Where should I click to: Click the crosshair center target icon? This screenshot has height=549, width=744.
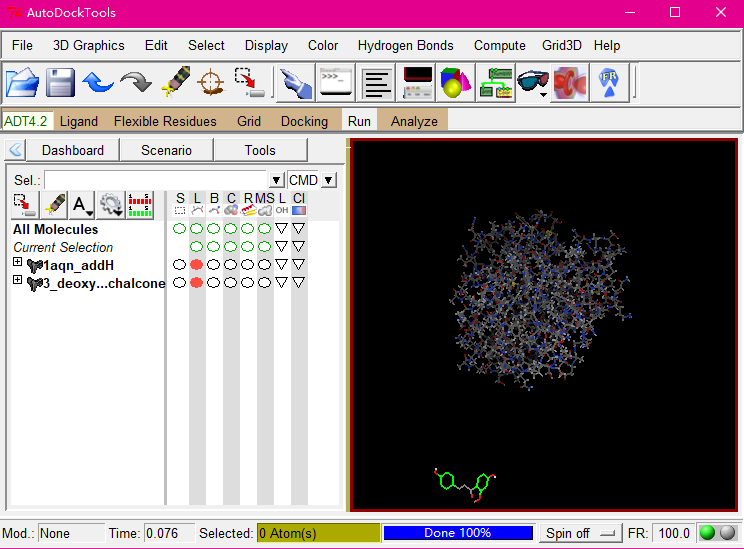[210, 82]
